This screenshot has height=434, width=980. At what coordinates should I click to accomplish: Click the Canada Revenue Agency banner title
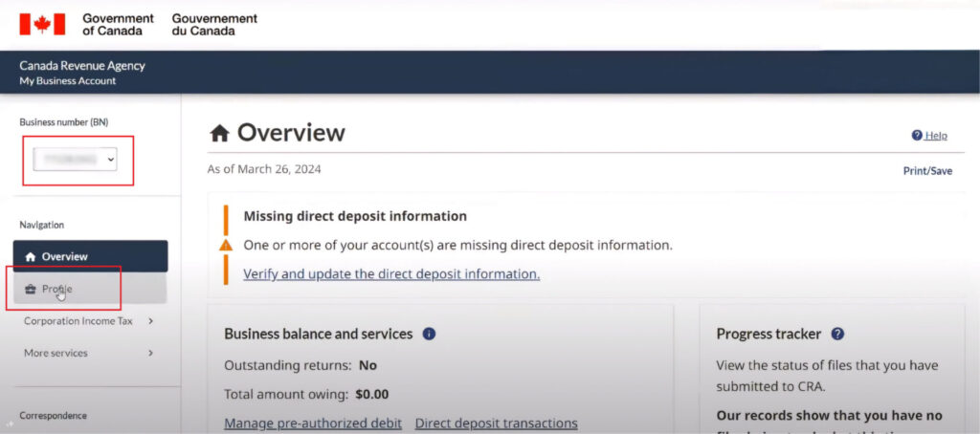82,66
